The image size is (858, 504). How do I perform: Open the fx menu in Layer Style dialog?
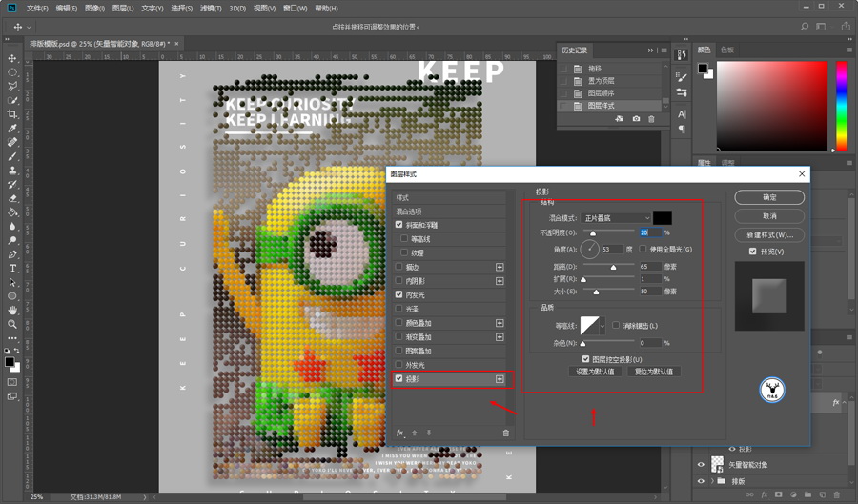click(400, 433)
